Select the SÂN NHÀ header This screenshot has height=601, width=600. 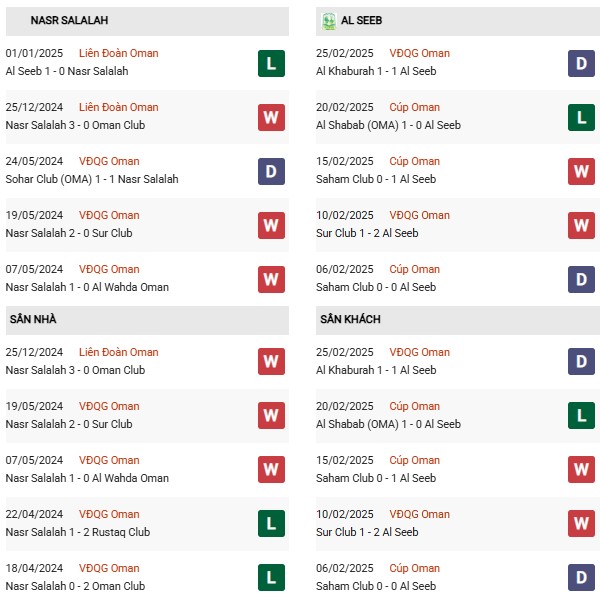147,320
